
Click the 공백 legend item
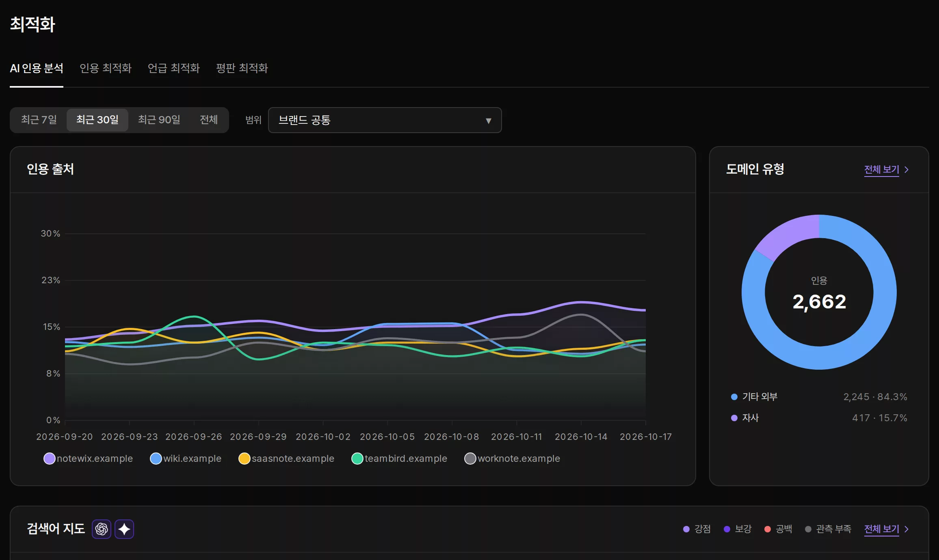point(778,529)
